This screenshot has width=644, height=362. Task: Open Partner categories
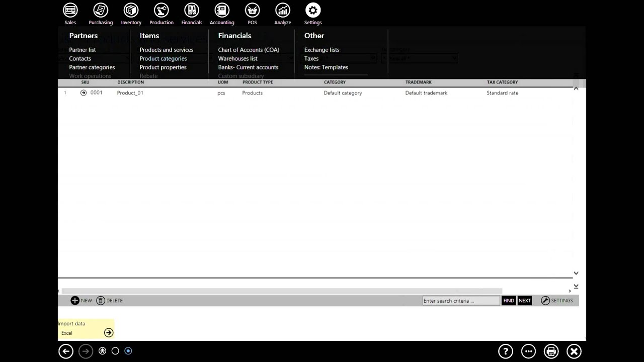[x=92, y=67]
